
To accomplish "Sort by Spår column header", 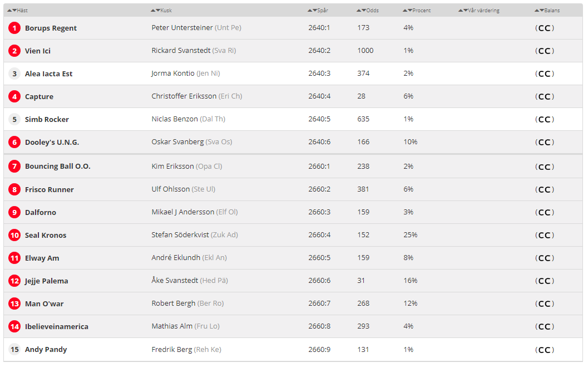I will pos(318,11).
